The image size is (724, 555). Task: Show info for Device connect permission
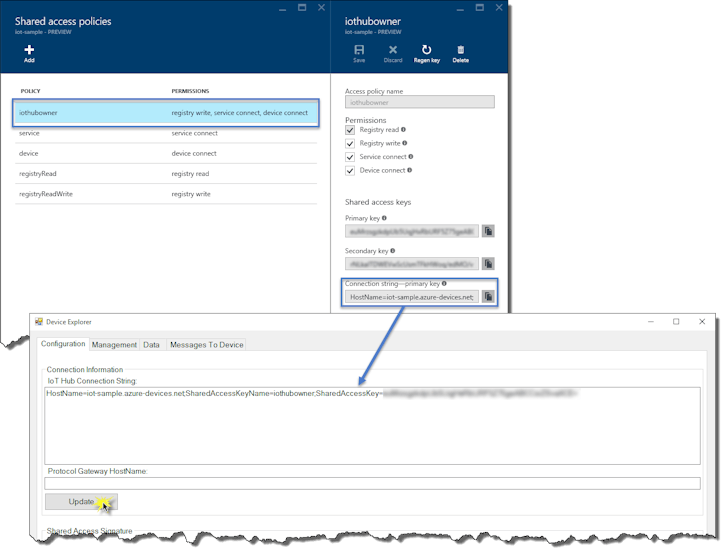[x=409, y=170]
